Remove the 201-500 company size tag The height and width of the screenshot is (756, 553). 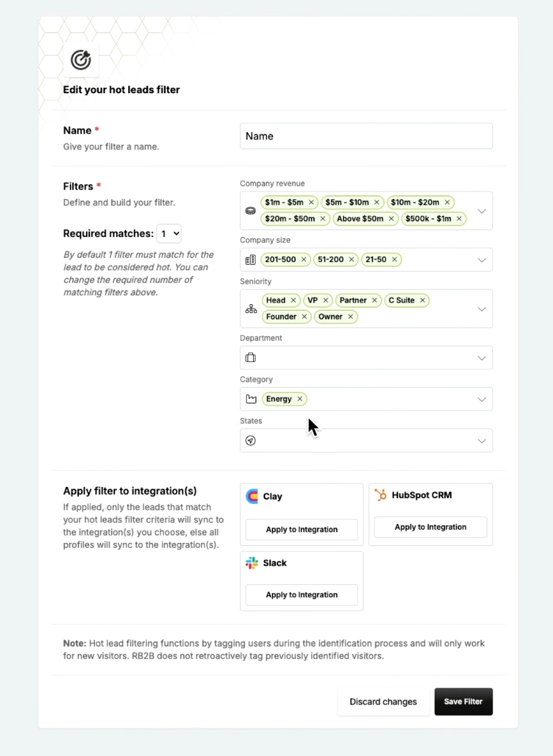point(304,259)
